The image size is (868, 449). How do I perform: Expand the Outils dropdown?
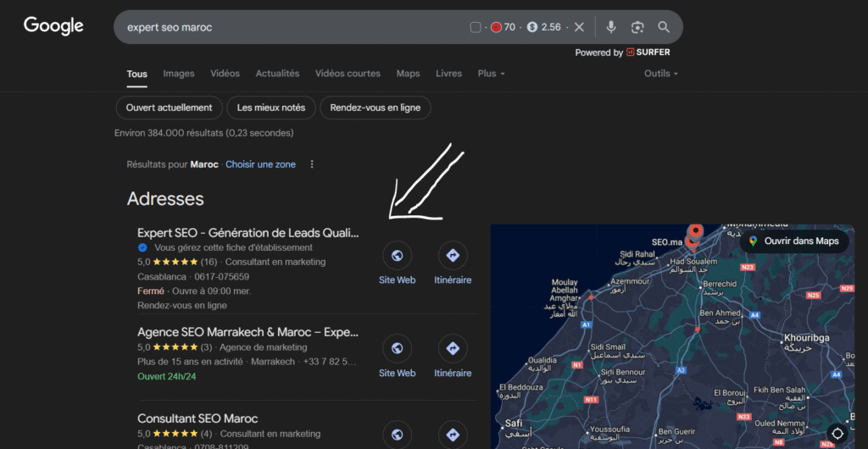(661, 74)
